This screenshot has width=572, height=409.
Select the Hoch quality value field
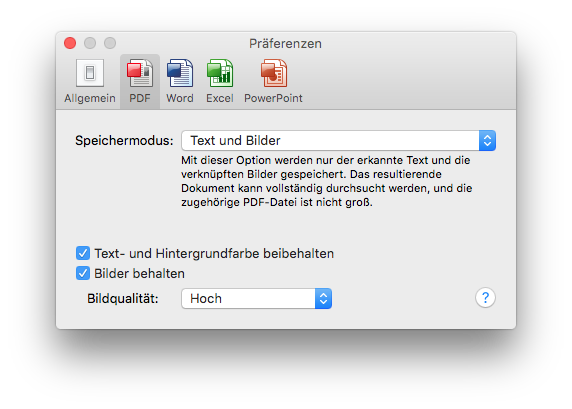point(256,298)
